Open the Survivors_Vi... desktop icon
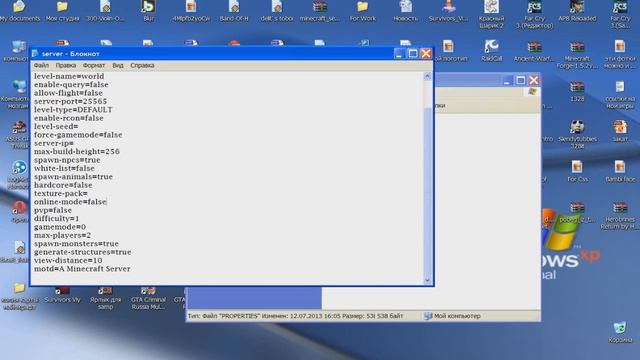640x360 pixels. (448, 11)
